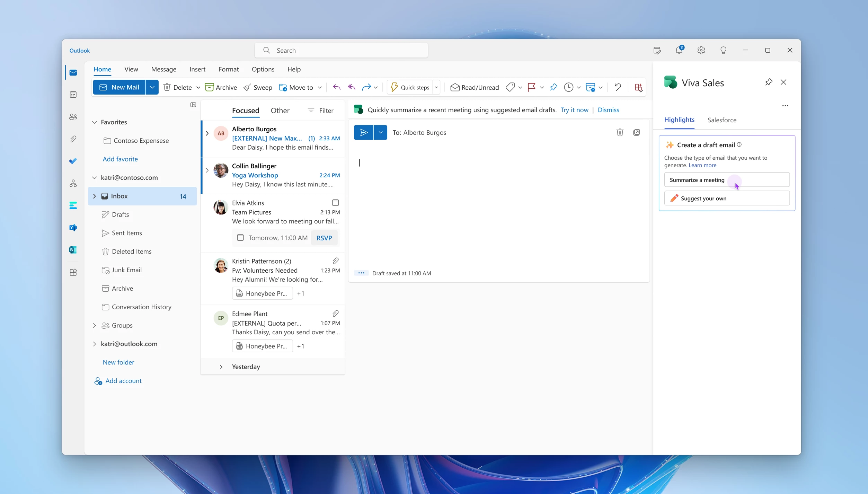Click the Reply all icon in the toolbar
Viewport: 868px width, 494px height.
click(352, 87)
